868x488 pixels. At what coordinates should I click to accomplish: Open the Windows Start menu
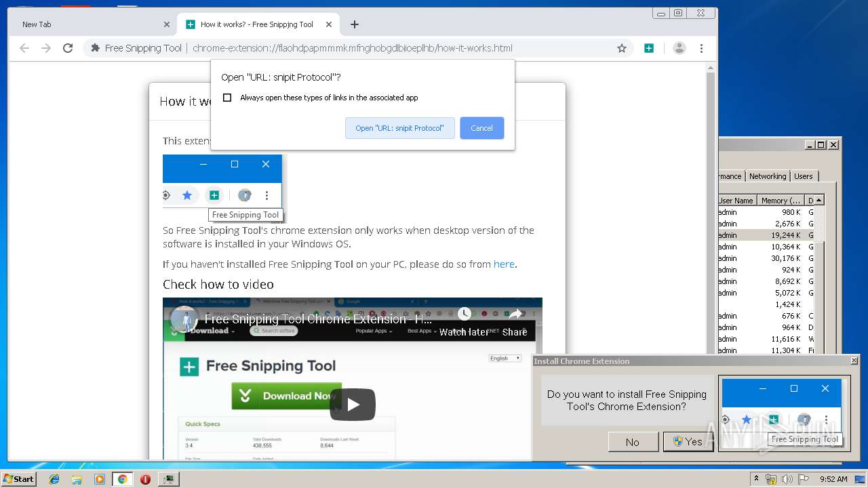point(19,479)
